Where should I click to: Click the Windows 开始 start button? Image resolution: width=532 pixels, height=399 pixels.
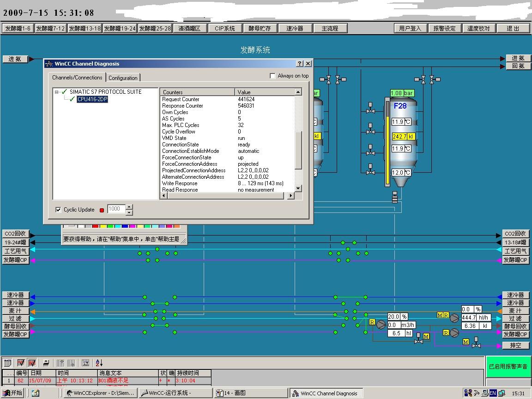[12, 393]
